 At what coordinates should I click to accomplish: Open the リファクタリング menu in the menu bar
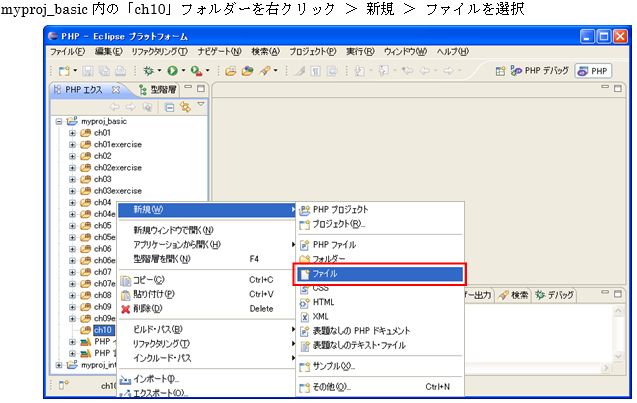pyautogui.click(x=158, y=50)
